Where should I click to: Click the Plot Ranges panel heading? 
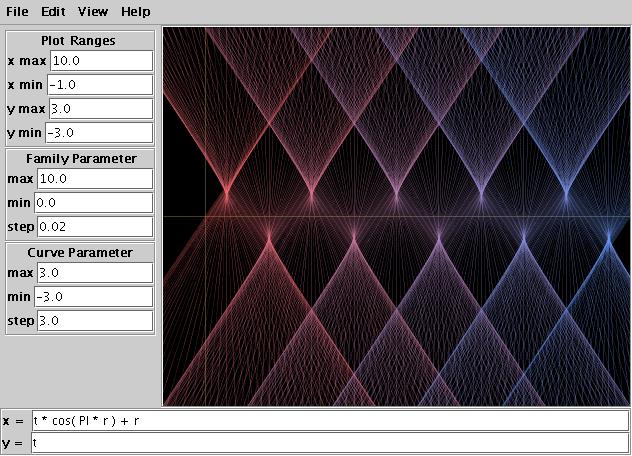(x=79, y=41)
